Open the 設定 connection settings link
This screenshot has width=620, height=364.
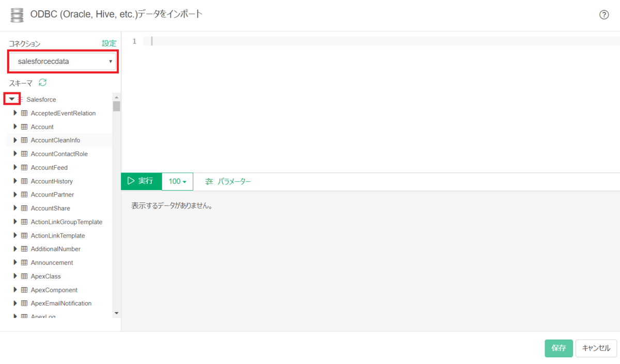[109, 43]
